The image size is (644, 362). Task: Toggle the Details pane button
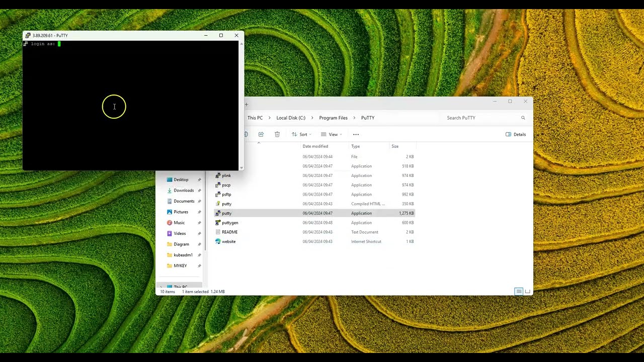click(516, 134)
